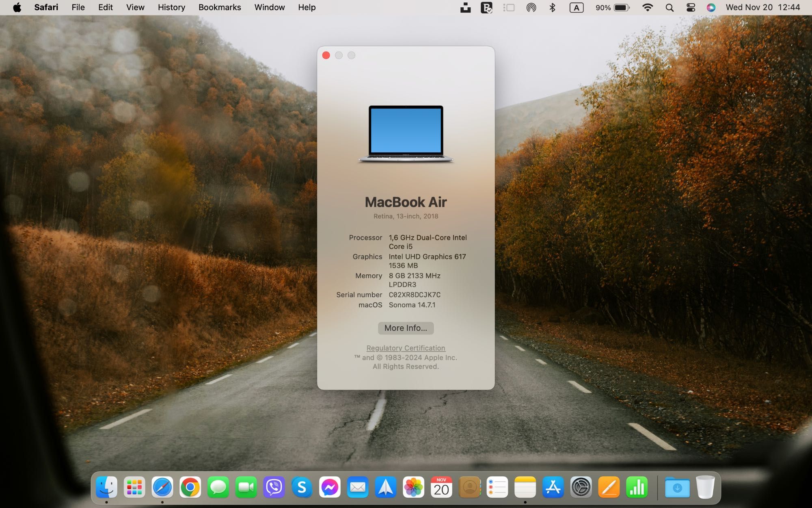
Task: Open Spark paper-plane app in Dock
Action: (x=385, y=487)
